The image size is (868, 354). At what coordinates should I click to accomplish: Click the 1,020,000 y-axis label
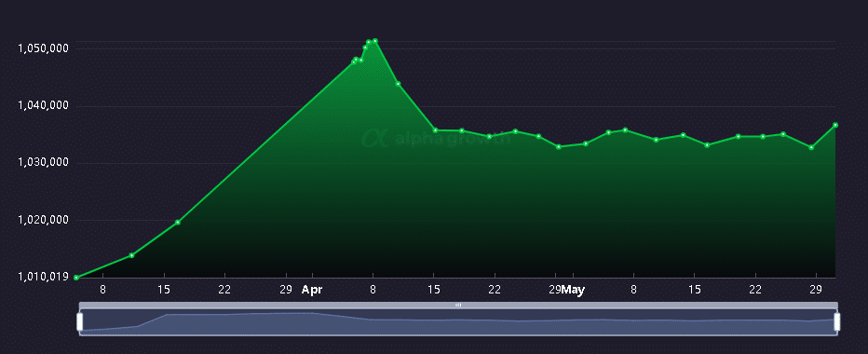point(43,220)
